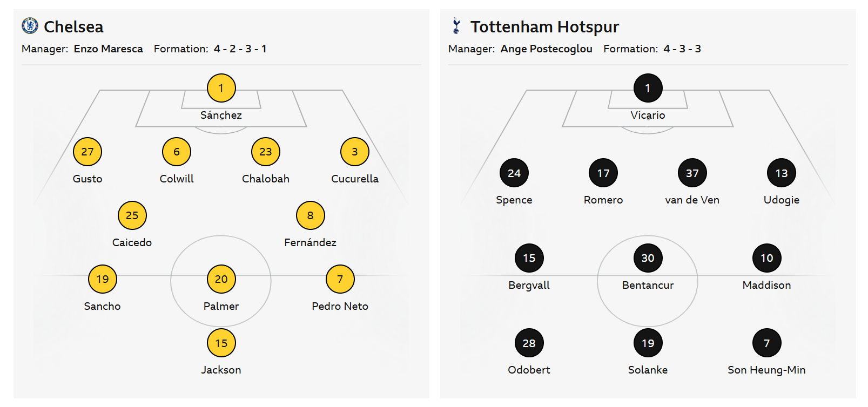Viewport: 868px width, 407px height.
Task: Select Caicedo's number 25 circle
Action: [132, 215]
